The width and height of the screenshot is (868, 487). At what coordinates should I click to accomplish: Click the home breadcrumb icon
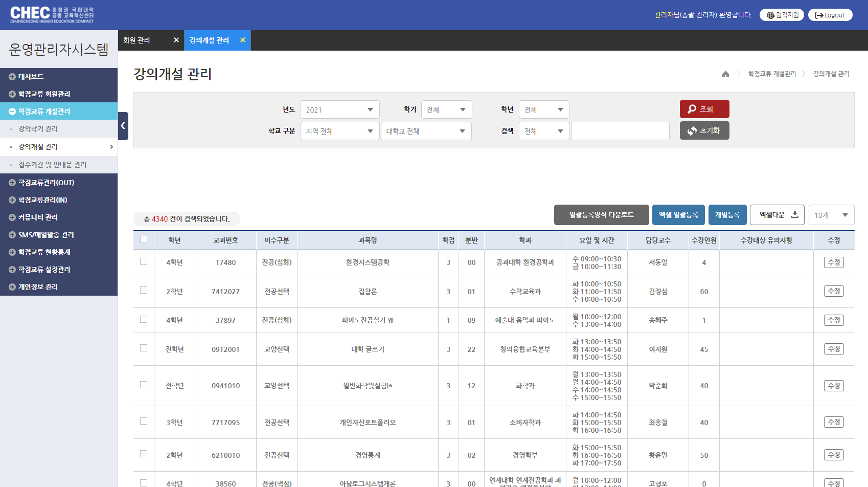click(725, 74)
